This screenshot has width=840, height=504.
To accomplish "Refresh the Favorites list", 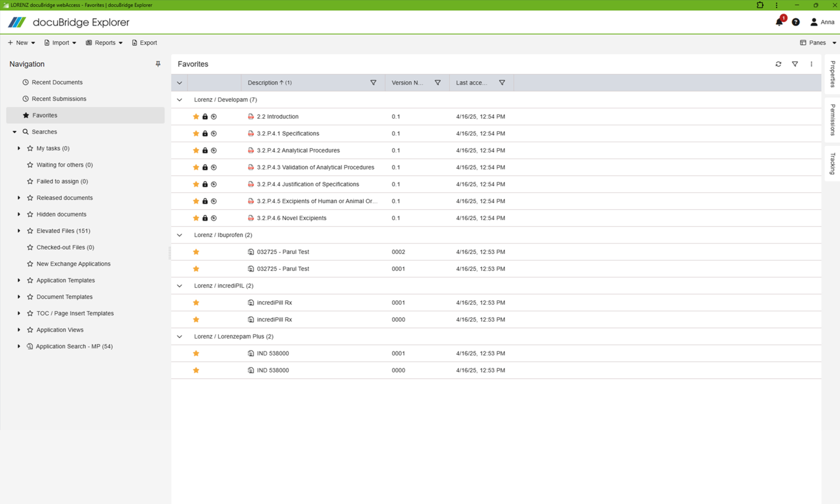I will pos(779,64).
